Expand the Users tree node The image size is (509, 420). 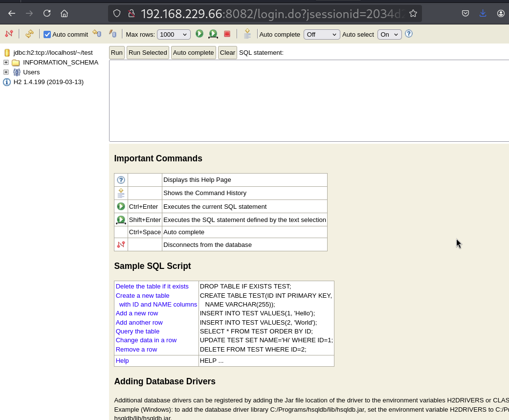tap(6, 72)
